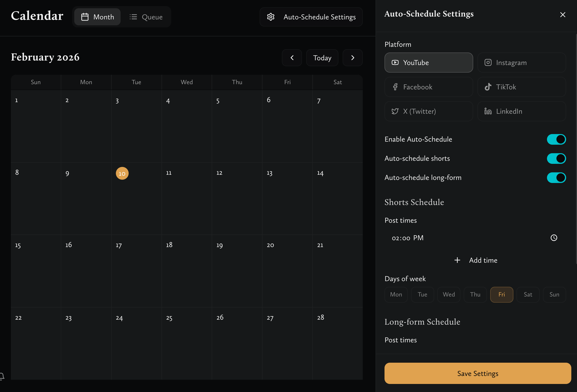Image resolution: width=577 pixels, height=392 pixels.
Task: Click the plus icon to add a time
Action: 457,260
